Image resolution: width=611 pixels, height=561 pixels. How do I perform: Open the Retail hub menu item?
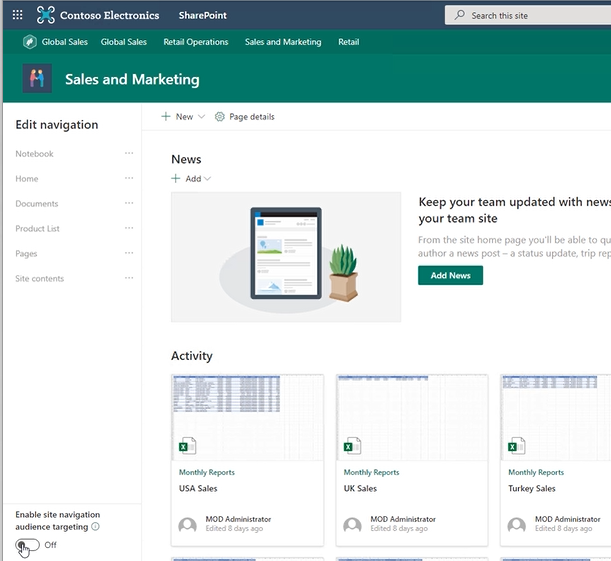click(348, 42)
